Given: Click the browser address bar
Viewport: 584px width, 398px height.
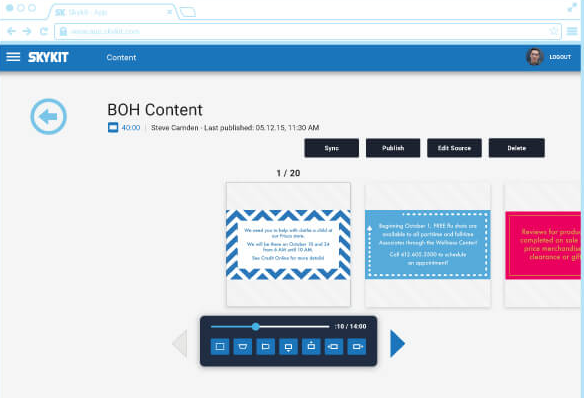Looking at the screenshot, I should (x=308, y=31).
